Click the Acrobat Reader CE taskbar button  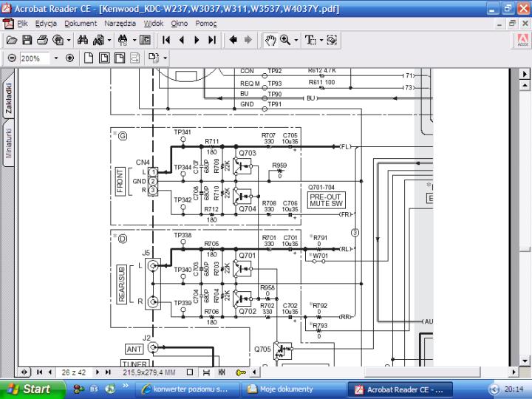click(x=400, y=389)
